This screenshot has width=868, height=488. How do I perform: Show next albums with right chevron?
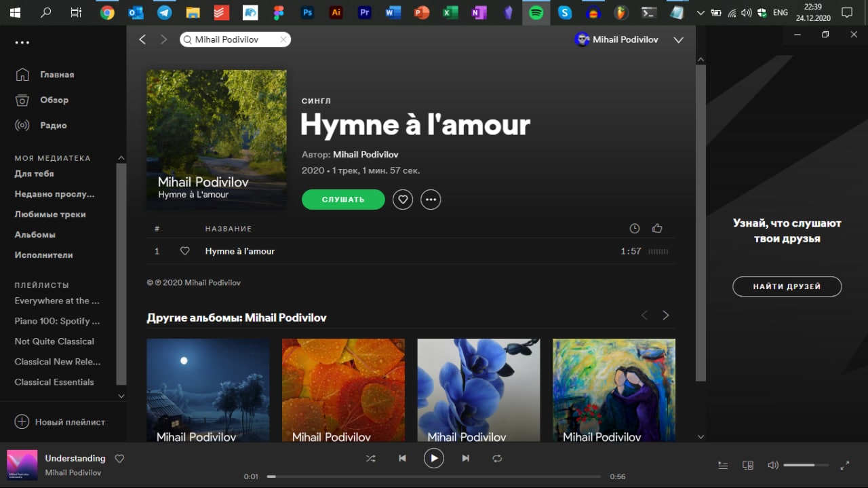click(x=666, y=315)
